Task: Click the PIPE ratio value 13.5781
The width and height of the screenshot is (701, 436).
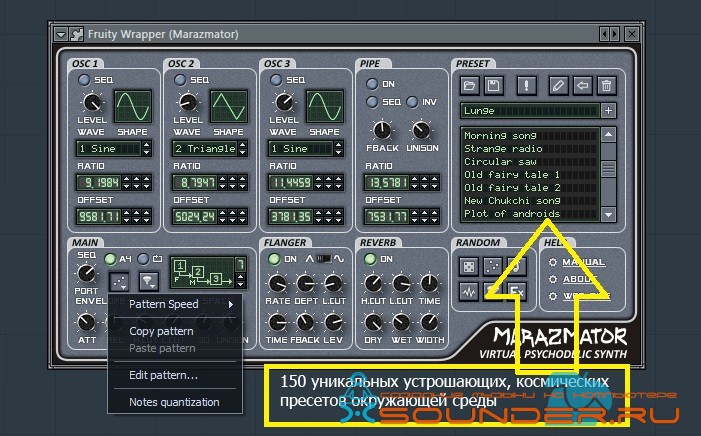Action: coord(387,182)
